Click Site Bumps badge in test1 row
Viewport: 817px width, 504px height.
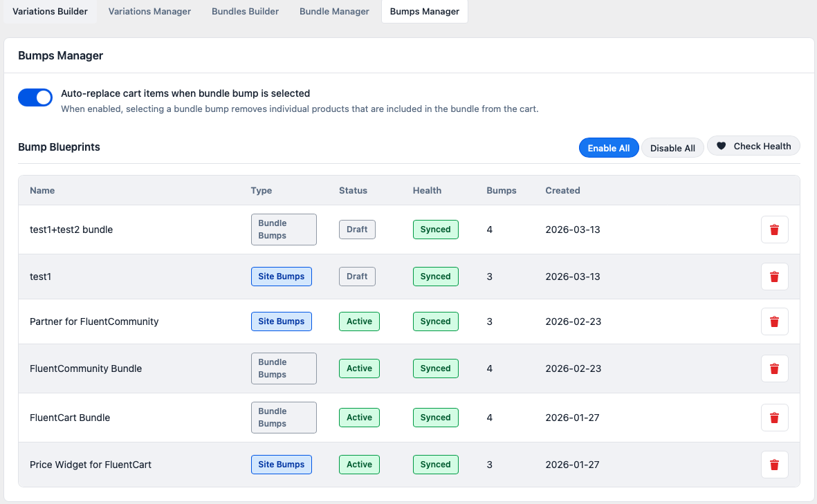pos(282,277)
